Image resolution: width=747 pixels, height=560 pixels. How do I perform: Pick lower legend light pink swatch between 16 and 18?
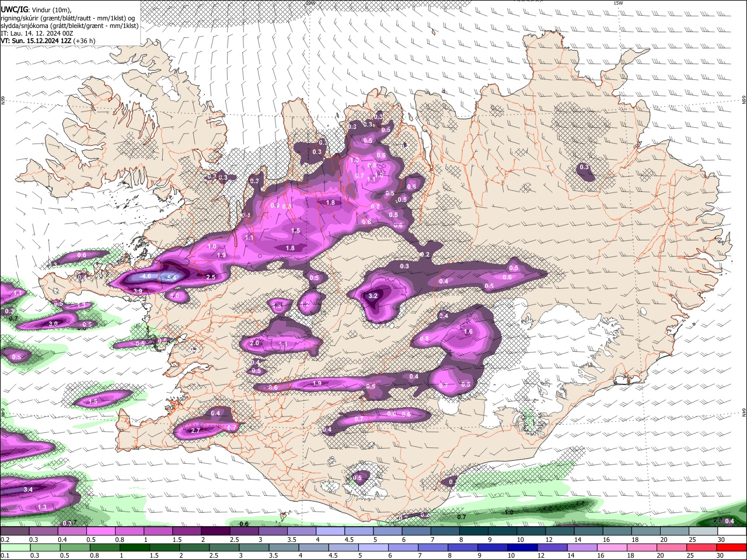click(611, 548)
